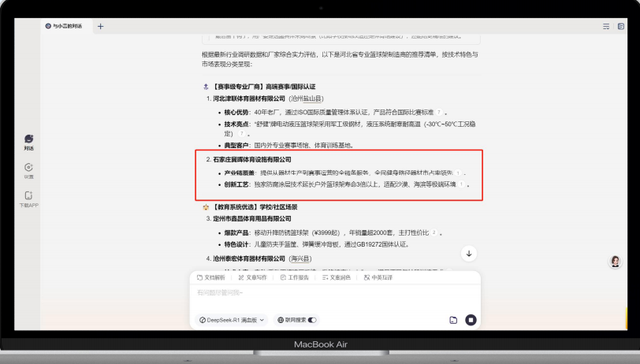
Task: Click the assistant avatar at right edge
Action: coord(616,262)
